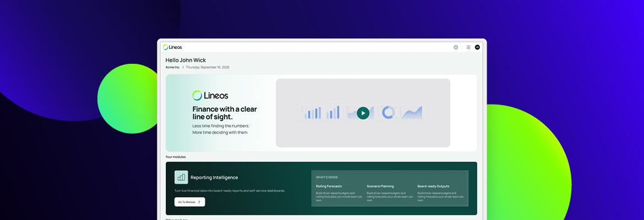Click the Acme Inc. breadcrumb
This screenshot has height=220, width=644.
click(x=173, y=67)
